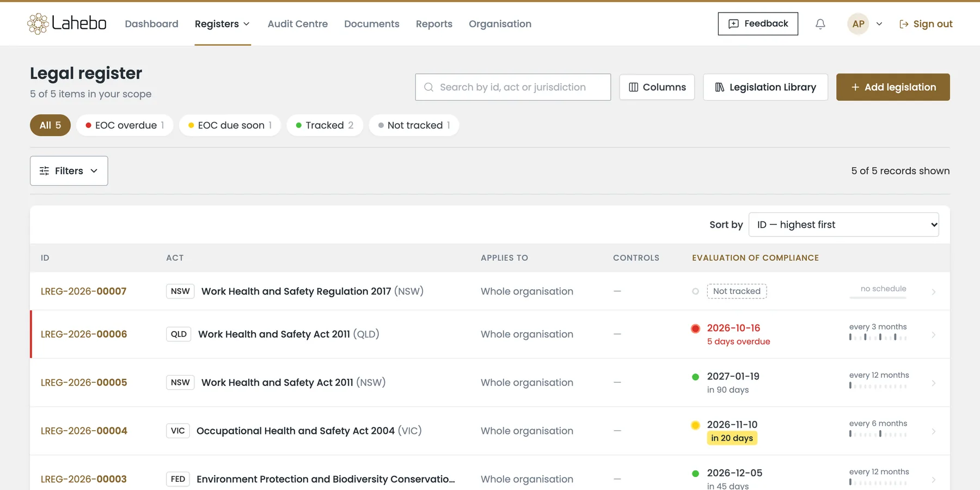The image size is (980, 490).
Task: Click the row chevron for LREG-2026-00004
Action: coord(933,431)
